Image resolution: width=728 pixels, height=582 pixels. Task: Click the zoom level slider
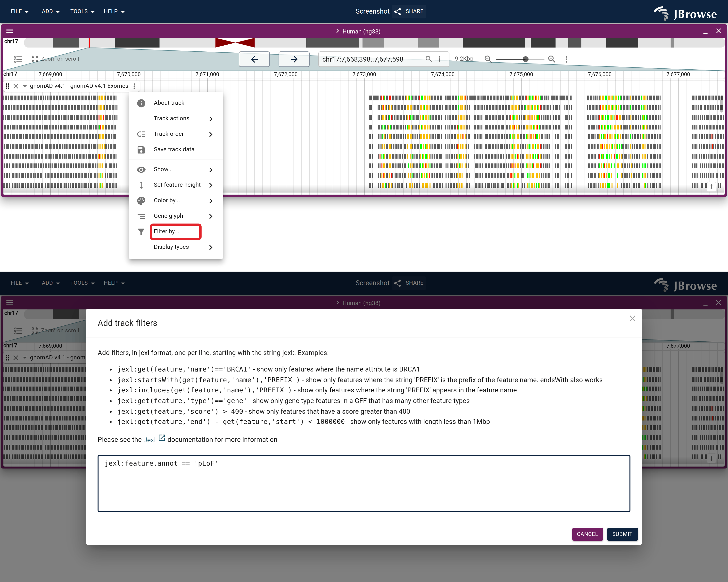(x=520, y=59)
